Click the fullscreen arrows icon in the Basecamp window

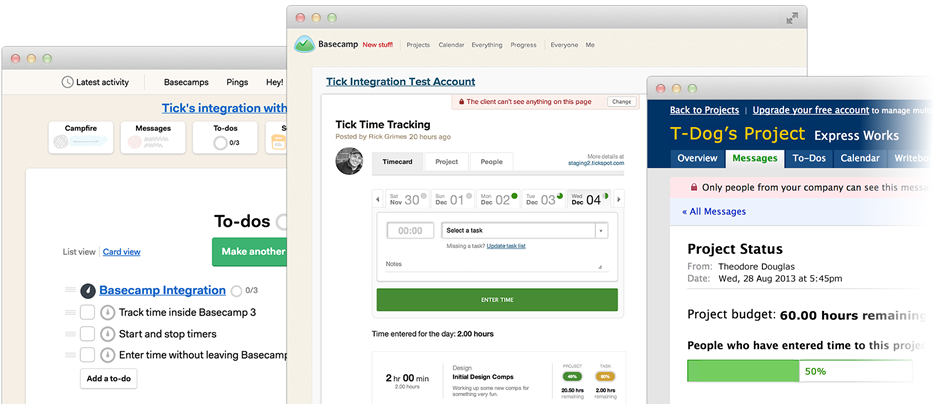point(792,19)
